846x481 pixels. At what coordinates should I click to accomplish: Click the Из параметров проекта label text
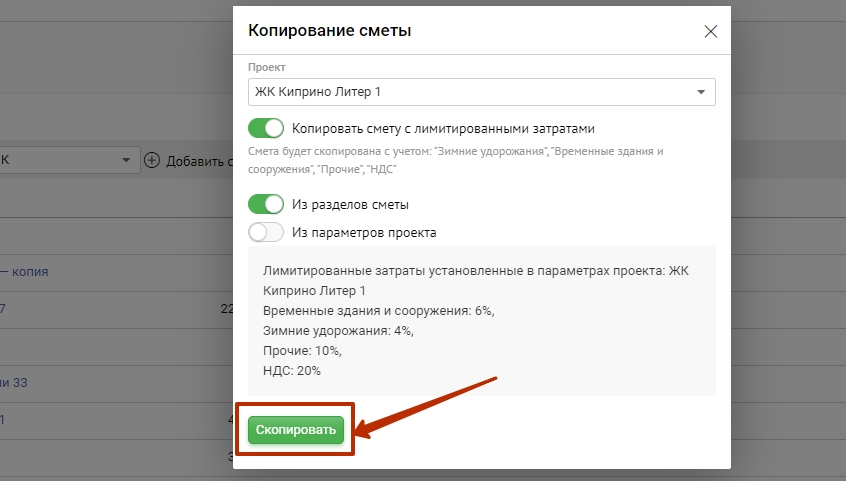[x=364, y=232]
